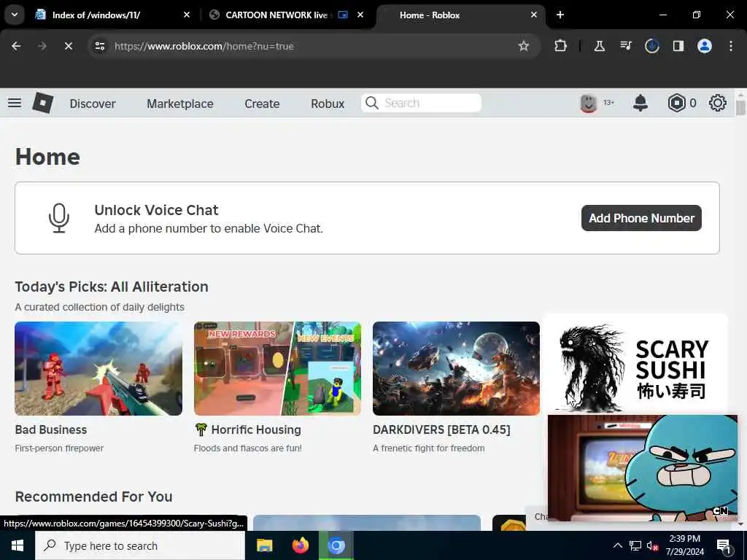
Task: Open the Scary Sushi game thumbnail
Action: [x=635, y=367]
